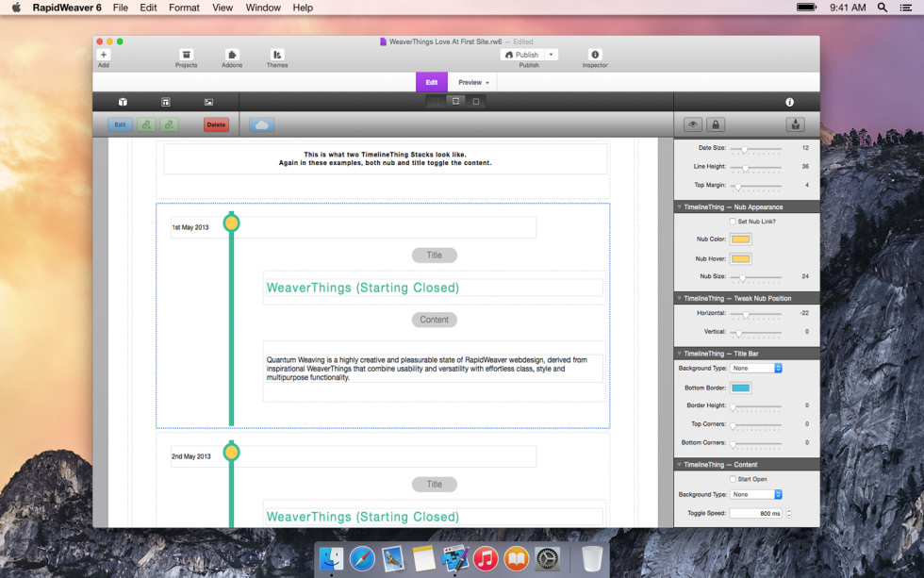The image size is (924, 578).
Task: Adjust the Date Size slider
Action: coord(745,148)
